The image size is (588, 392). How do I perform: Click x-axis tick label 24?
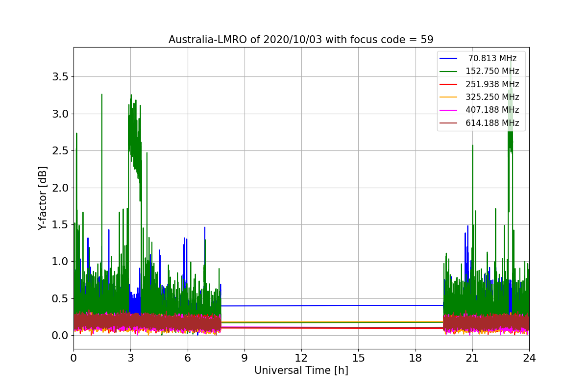(x=529, y=358)
